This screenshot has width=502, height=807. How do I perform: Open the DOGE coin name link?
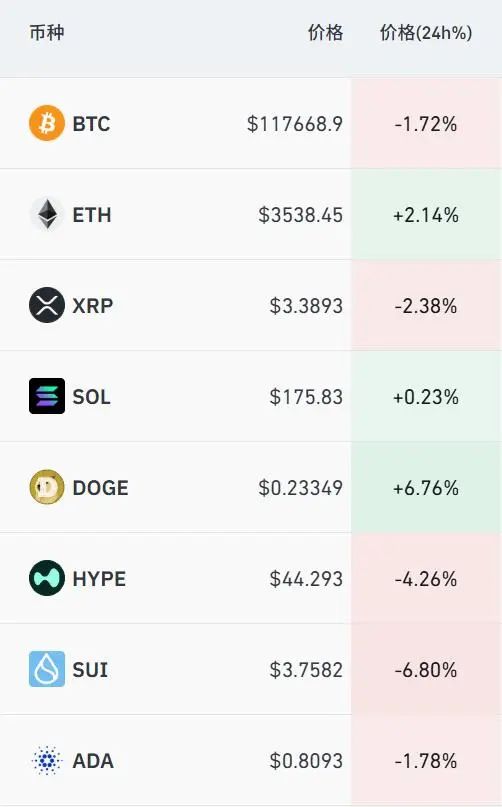[x=100, y=488]
